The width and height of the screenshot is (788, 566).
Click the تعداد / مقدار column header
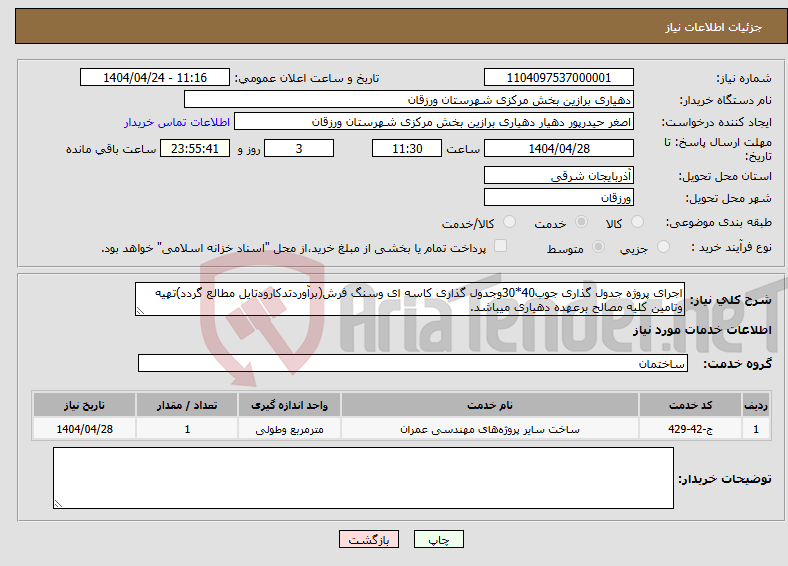point(187,405)
